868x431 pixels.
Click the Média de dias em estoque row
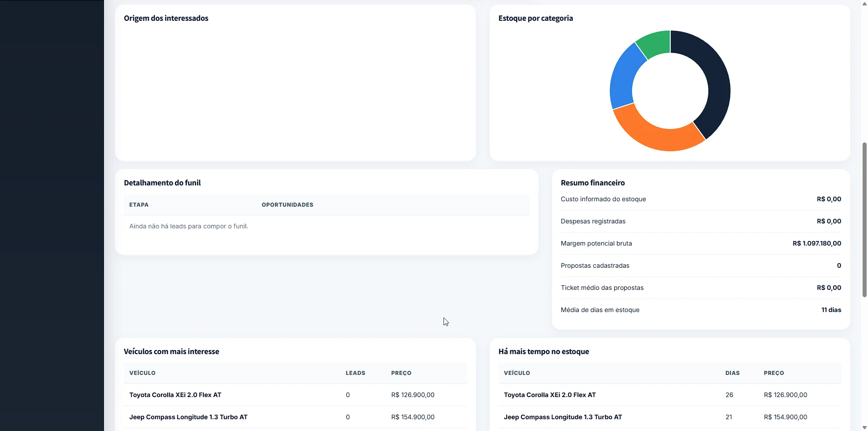[x=701, y=310]
